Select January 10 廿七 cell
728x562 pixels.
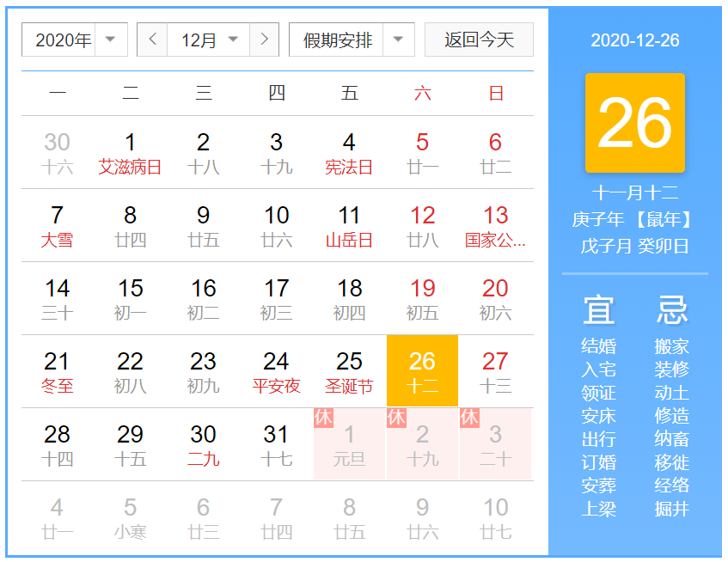[x=495, y=518]
